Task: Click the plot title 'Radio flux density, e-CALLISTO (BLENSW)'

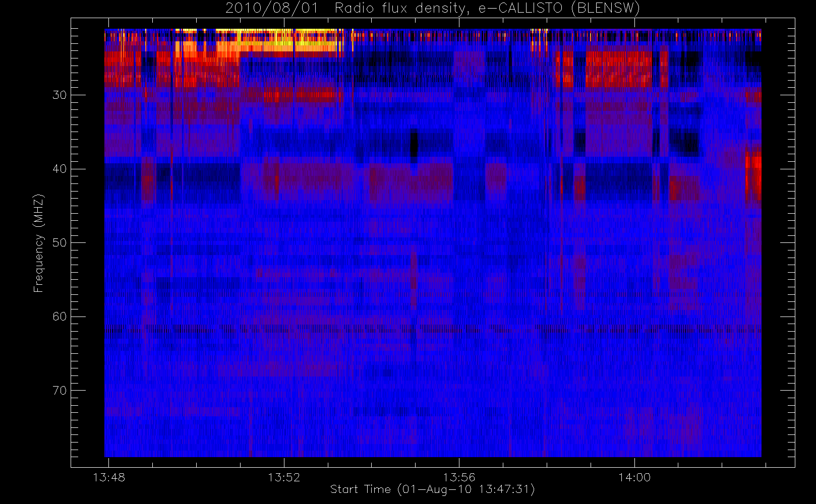Action: click(487, 8)
